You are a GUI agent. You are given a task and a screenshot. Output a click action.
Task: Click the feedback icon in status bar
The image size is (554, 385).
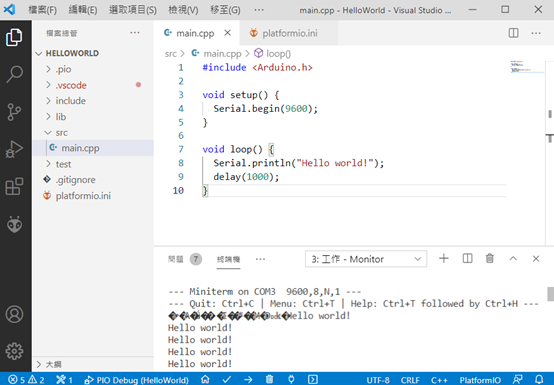click(518, 380)
